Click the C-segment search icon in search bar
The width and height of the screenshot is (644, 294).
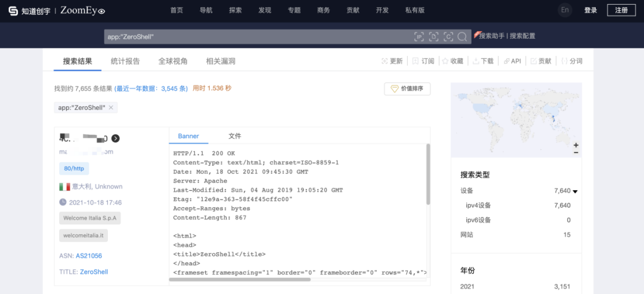[448, 37]
